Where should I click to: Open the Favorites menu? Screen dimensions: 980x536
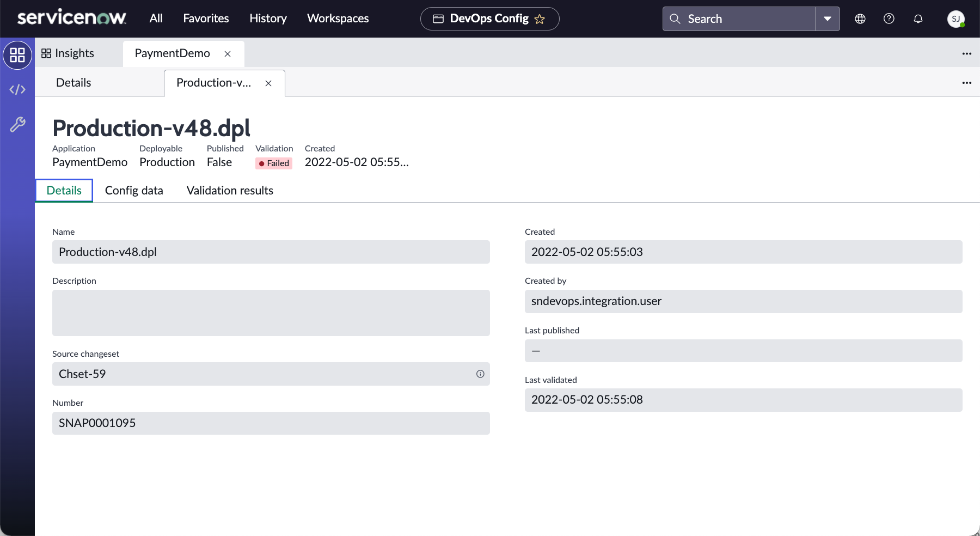pyautogui.click(x=206, y=19)
